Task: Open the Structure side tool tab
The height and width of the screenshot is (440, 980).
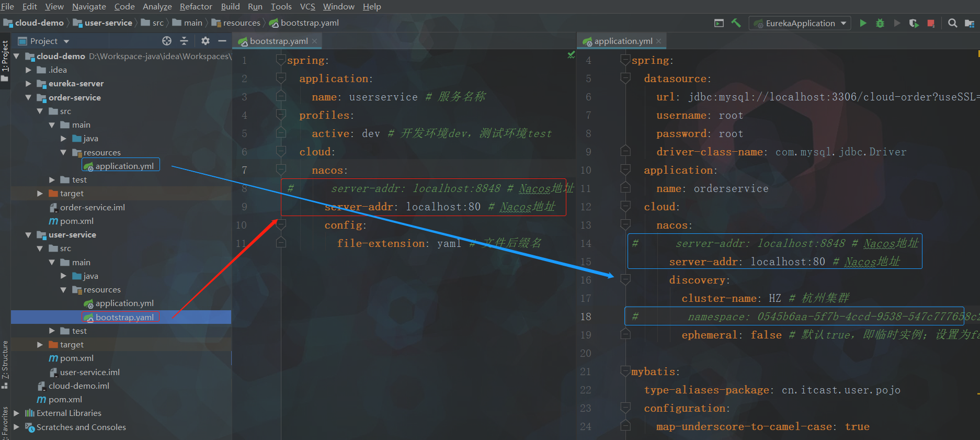Action: (5, 365)
